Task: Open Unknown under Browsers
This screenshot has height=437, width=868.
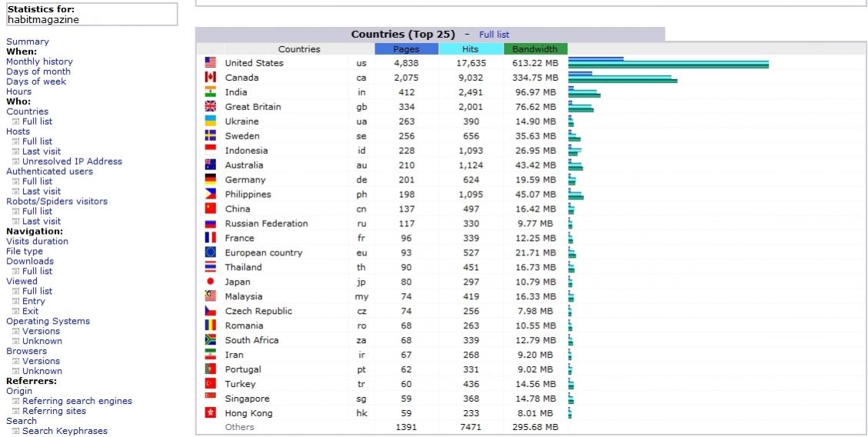Action: pyautogui.click(x=42, y=371)
